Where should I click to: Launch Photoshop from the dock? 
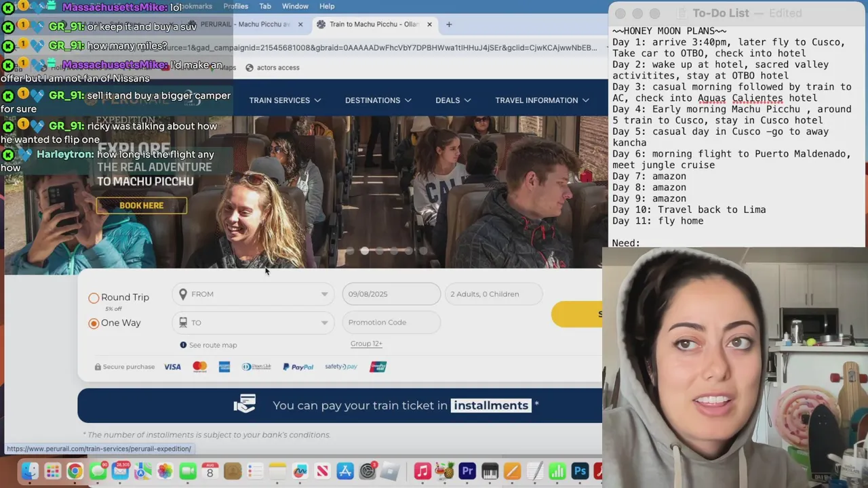(579, 471)
